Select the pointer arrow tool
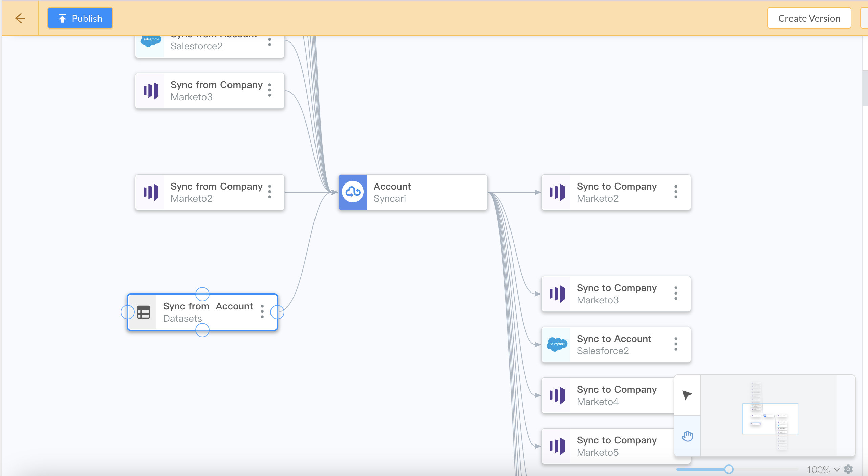The height and width of the screenshot is (476, 868). tap(687, 395)
